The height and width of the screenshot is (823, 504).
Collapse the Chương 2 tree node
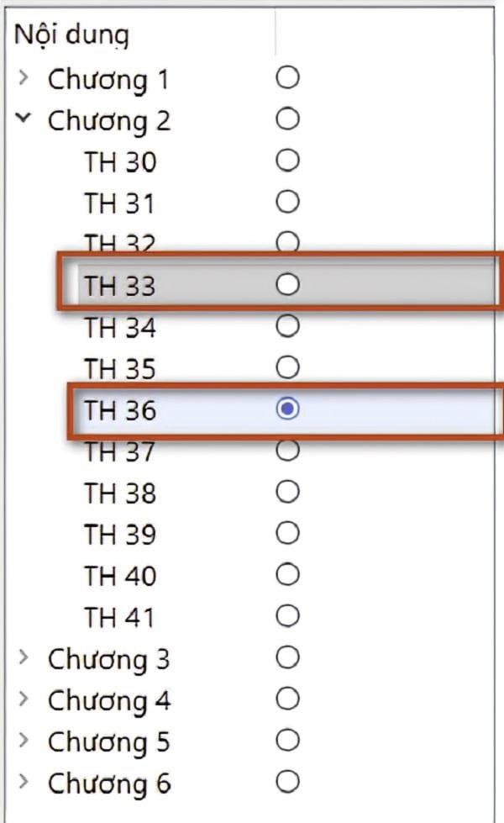tap(24, 120)
